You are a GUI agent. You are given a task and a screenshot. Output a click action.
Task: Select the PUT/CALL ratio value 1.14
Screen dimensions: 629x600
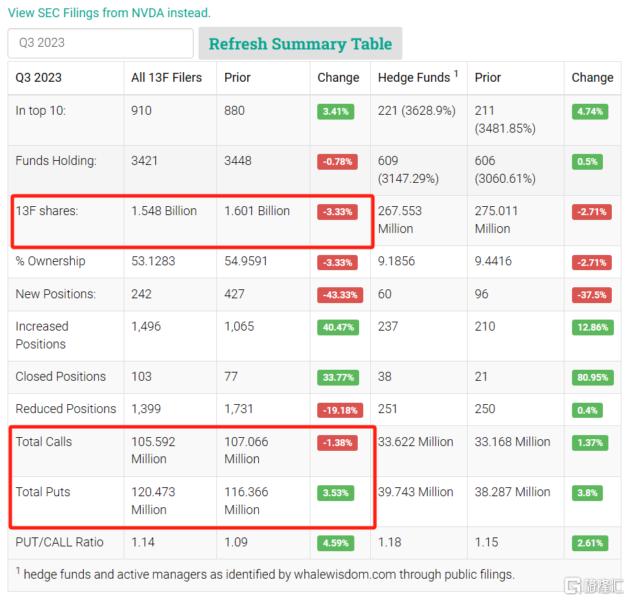coord(143,542)
